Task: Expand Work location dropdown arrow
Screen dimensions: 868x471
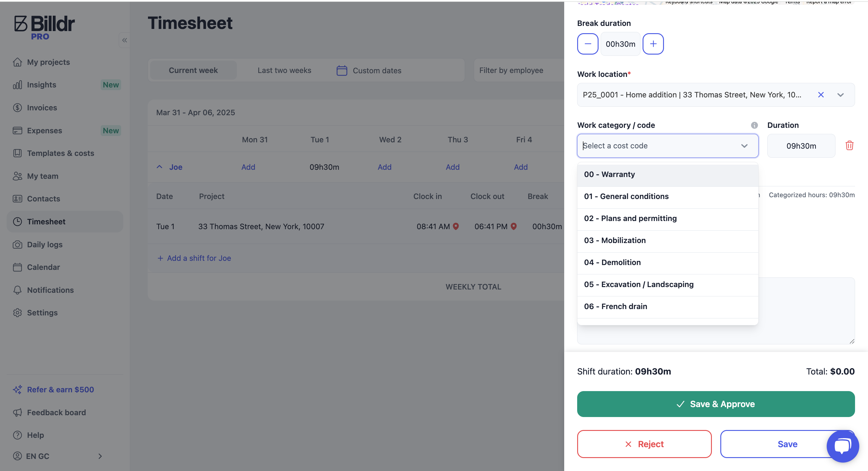Action: click(x=840, y=95)
